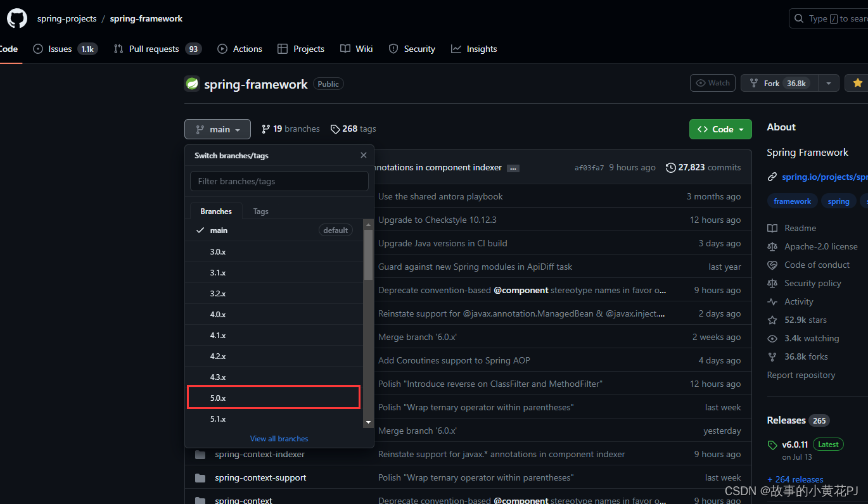Expand the fork options dropdown arrow
This screenshot has height=504, width=868.
click(x=829, y=83)
